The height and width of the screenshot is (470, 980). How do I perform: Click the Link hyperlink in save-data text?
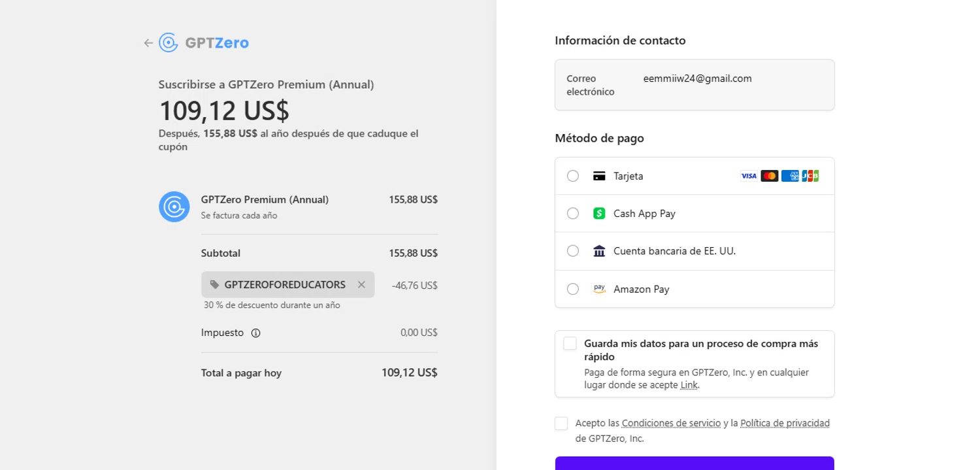[x=689, y=385]
